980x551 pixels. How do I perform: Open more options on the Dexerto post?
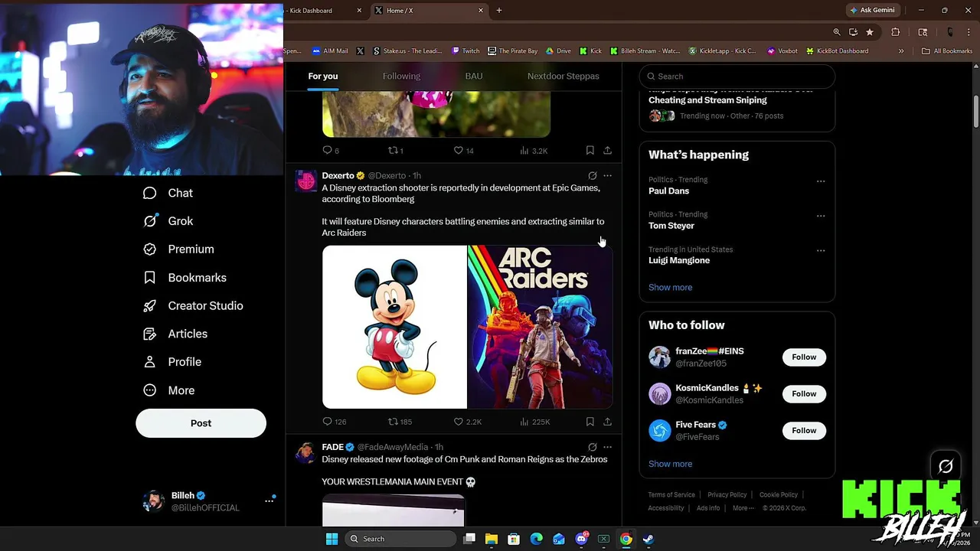point(607,176)
